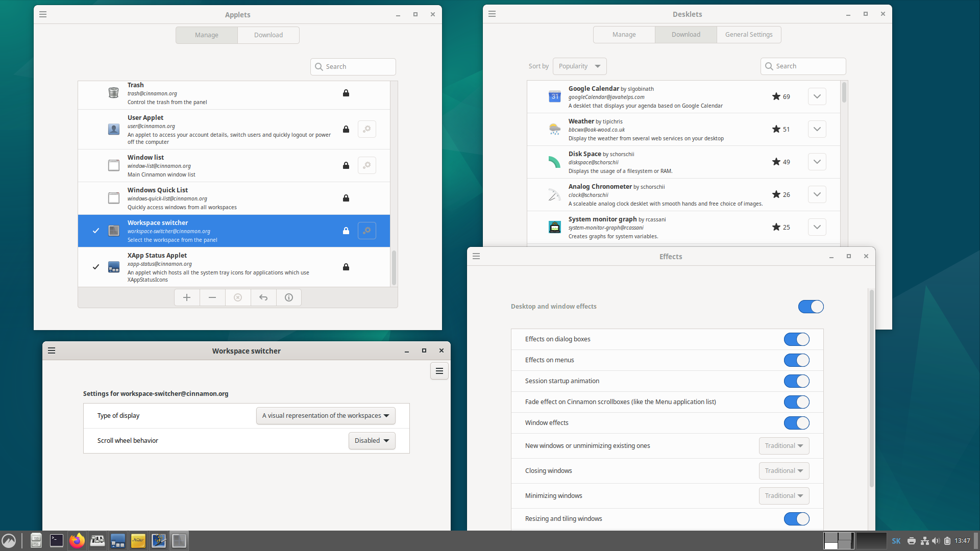Click the battery tray icon
Image resolution: width=980 pixels, height=551 pixels.
tap(947, 541)
